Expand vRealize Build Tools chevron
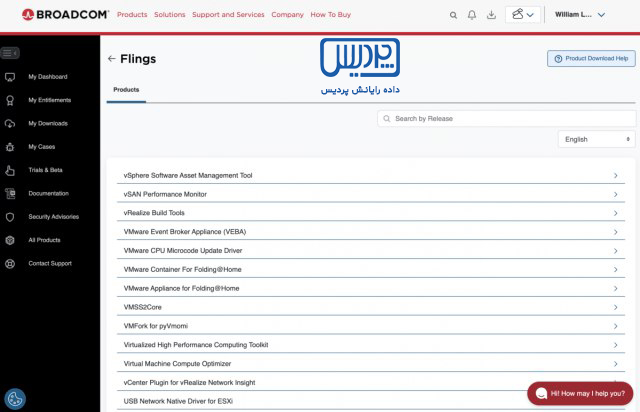 click(x=616, y=214)
